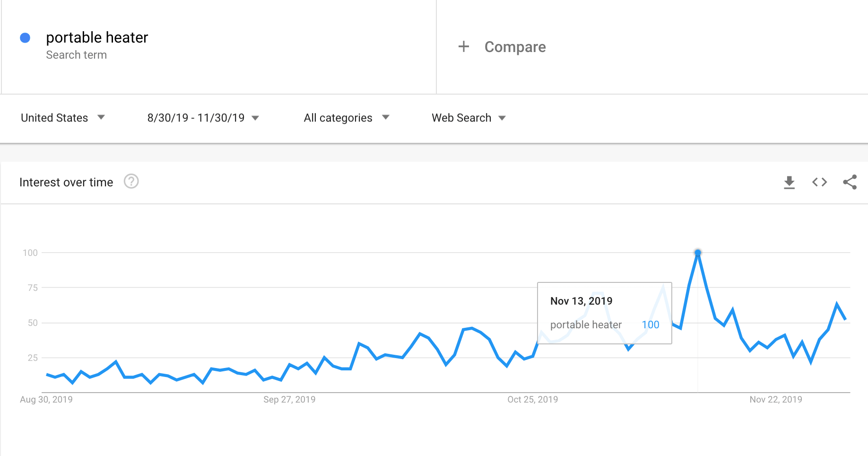Click the Nov 22, 2019 axis label
The width and height of the screenshot is (868, 456).
(776, 399)
